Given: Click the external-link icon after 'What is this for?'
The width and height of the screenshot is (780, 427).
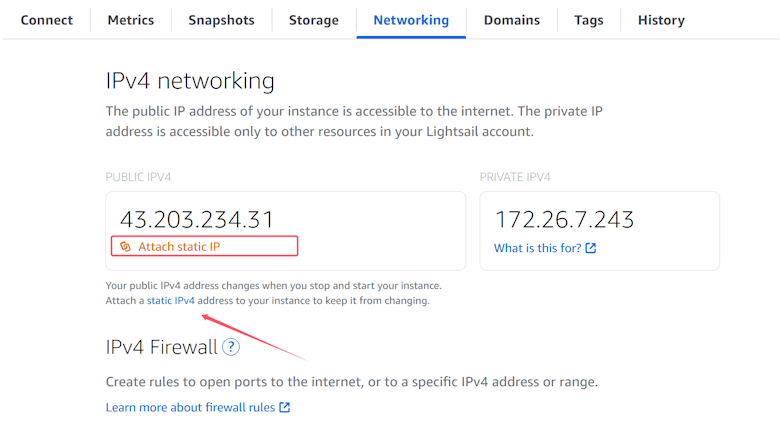Looking at the screenshot, I should tap(591, 248).
